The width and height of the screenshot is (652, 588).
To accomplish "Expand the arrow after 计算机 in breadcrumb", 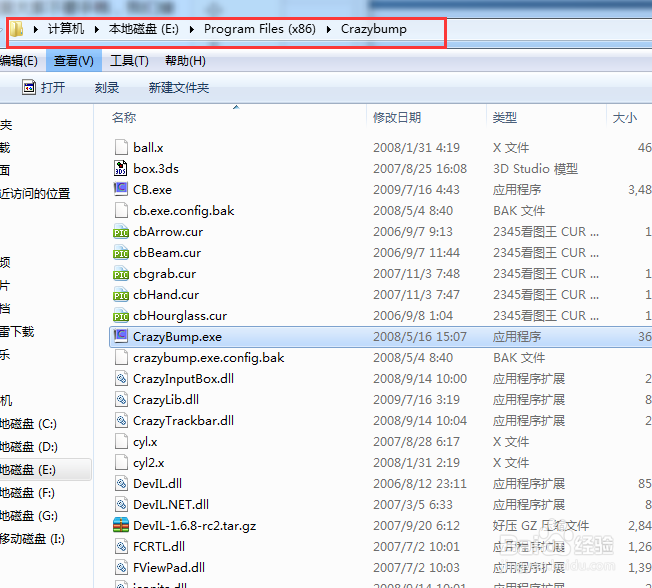I will tap(96, 30).
